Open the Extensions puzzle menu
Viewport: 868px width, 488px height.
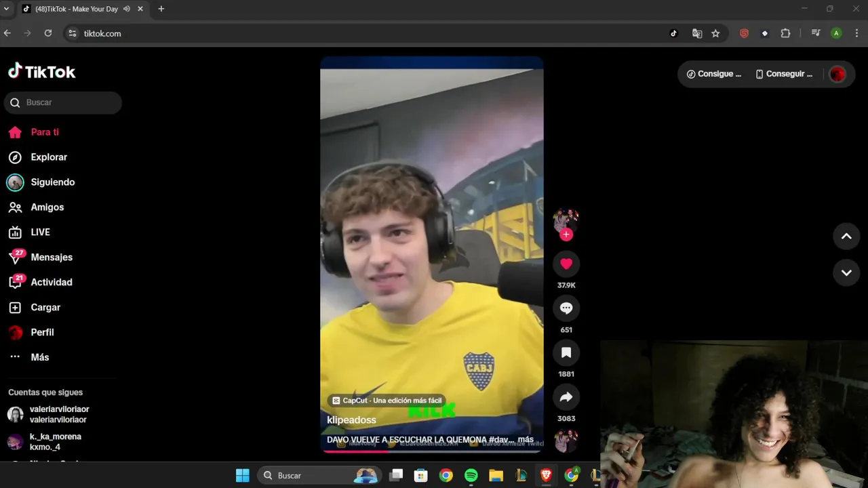(x=785, y=33)
